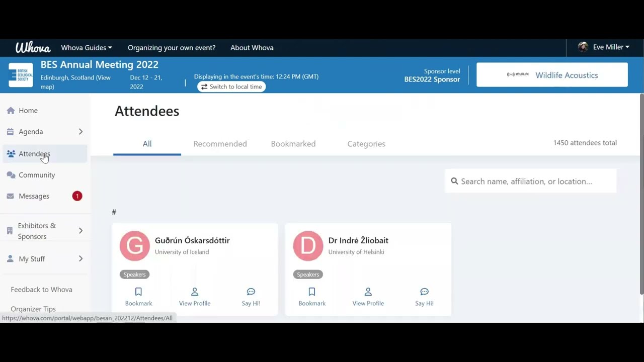Switch to the Bookmarked tab
Image resolution: width=644 pixels, height=362 pixels.
[x=293, y=144]
